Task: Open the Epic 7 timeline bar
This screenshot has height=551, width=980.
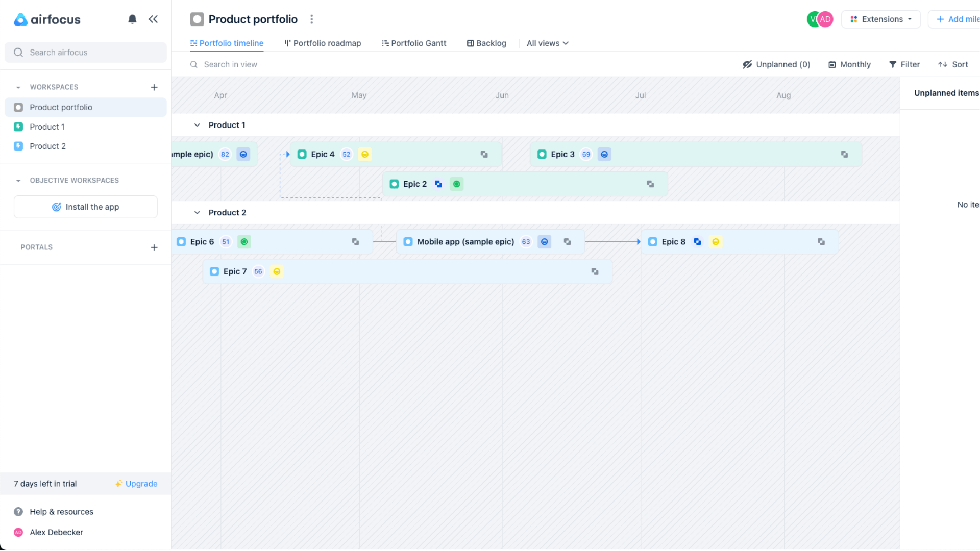Action: coord(407,271)
